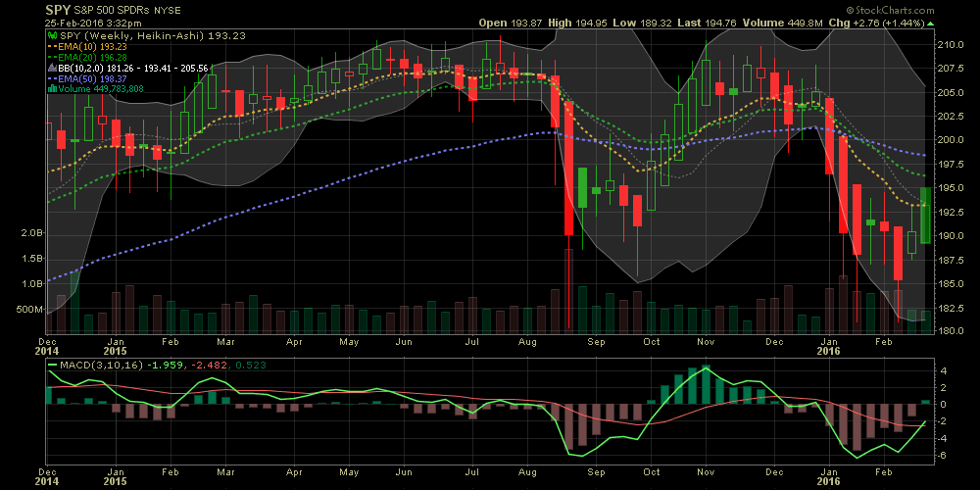Click the '1.0B' volume axis label
This screenshot has width=980, height=490.
(32, 284)
